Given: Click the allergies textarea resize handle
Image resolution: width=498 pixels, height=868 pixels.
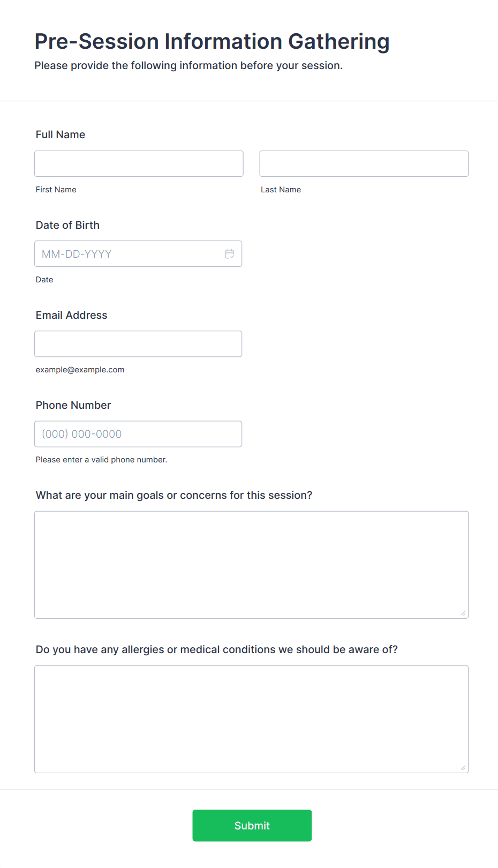Looking at the screenshot, I should (x=463, y=767).
